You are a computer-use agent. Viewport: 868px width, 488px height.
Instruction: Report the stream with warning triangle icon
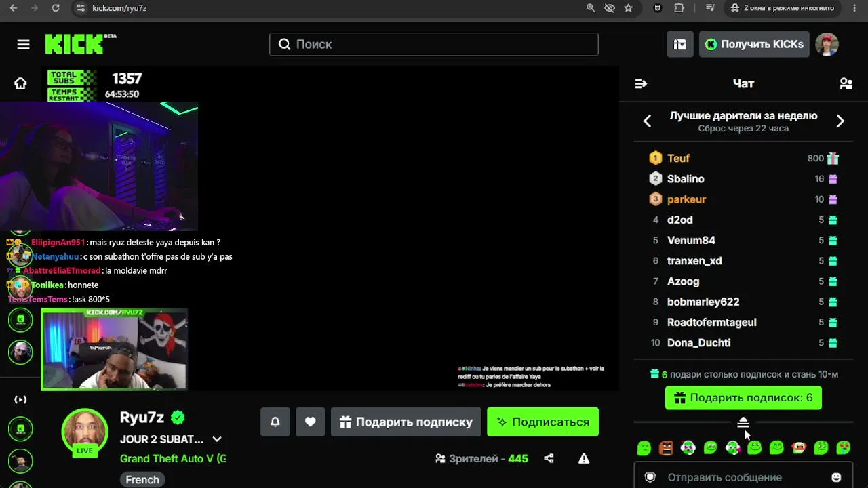583,459
